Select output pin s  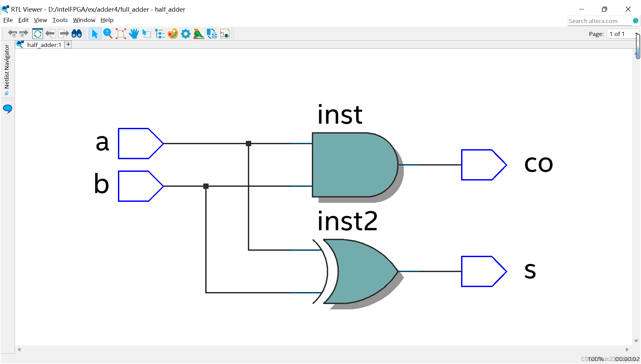click(484, 271)
